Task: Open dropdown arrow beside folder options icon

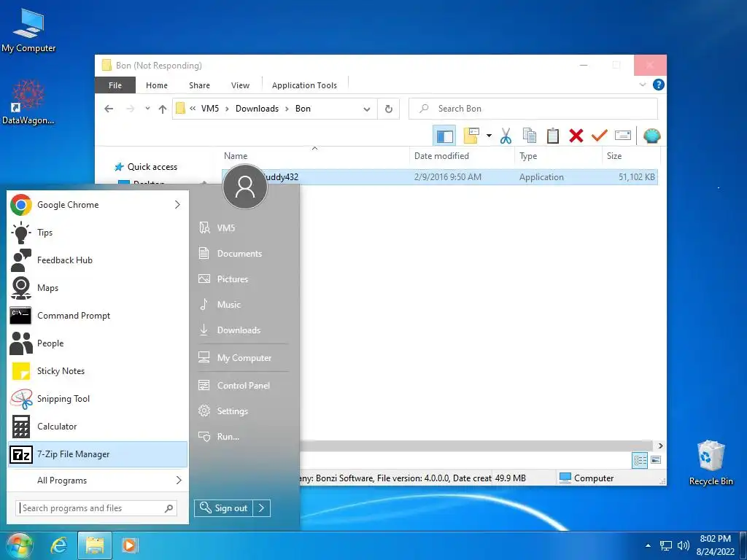Action: coord(489,136)
